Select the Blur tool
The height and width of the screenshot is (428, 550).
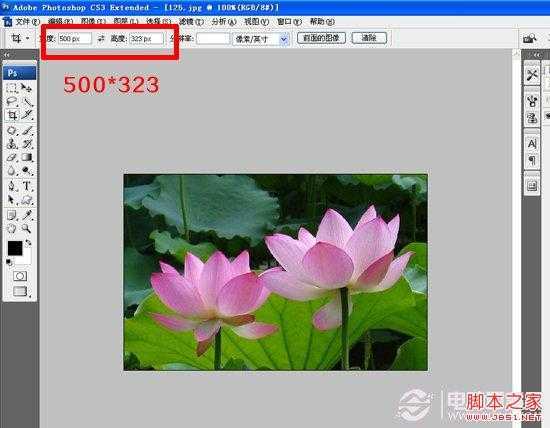tap(12, 171)
